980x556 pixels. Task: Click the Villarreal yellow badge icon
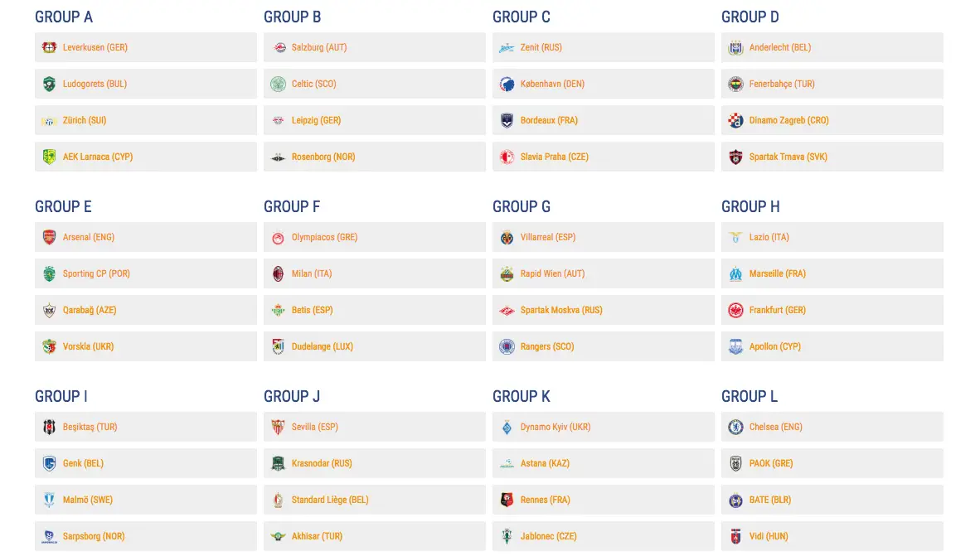(507, 237)
